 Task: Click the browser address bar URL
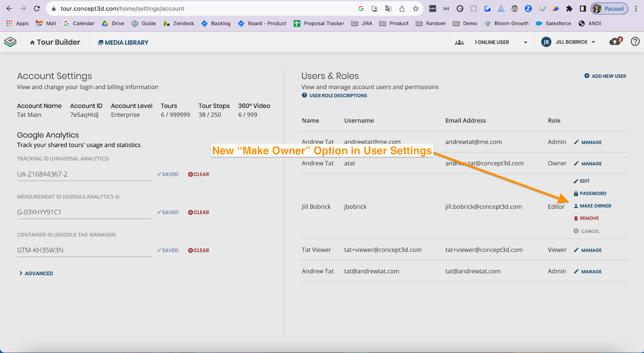[122, 8]
